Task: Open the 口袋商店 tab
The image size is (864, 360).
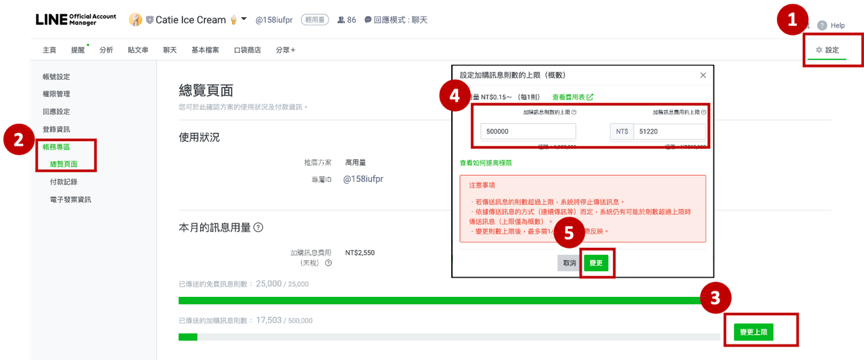Action: [x=247, y=50]
